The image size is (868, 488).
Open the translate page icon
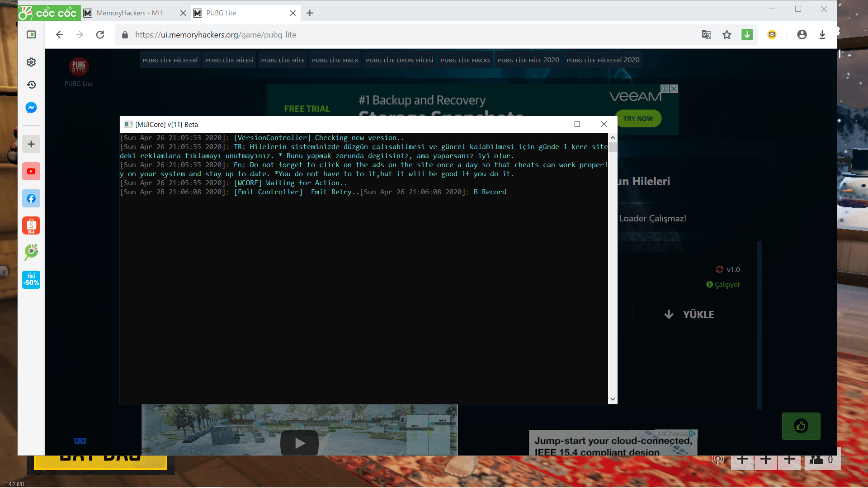click(706, 35)
